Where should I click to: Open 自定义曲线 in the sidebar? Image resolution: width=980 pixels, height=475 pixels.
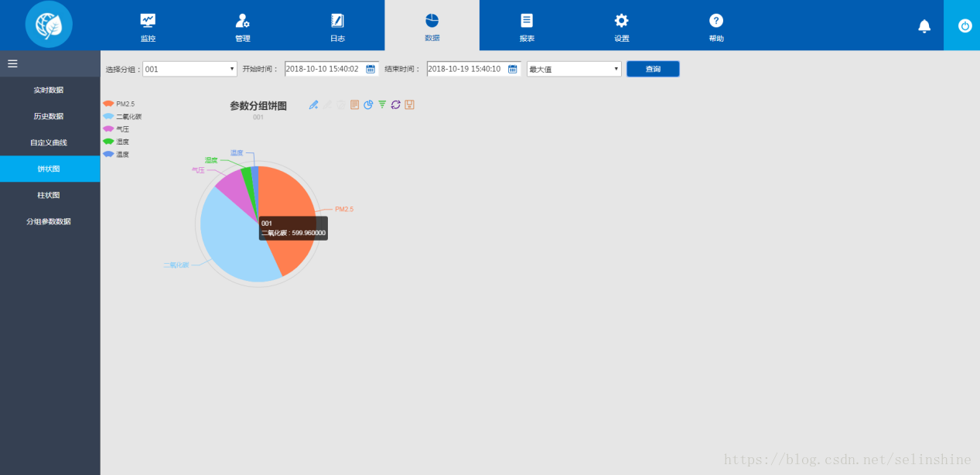tap(50, 142)
